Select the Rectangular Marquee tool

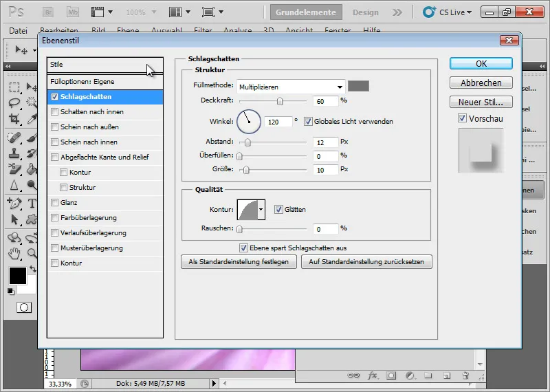tap(14, 87)
